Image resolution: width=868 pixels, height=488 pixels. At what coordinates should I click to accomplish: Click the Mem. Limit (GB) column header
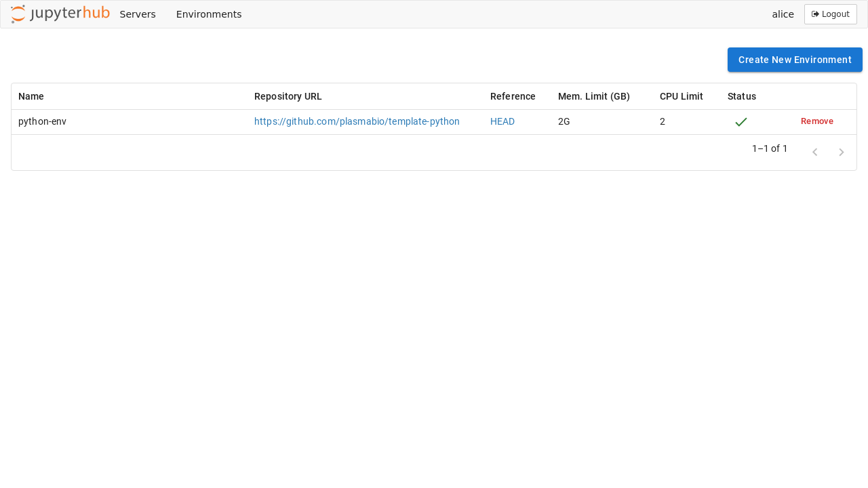pos(594,96)
